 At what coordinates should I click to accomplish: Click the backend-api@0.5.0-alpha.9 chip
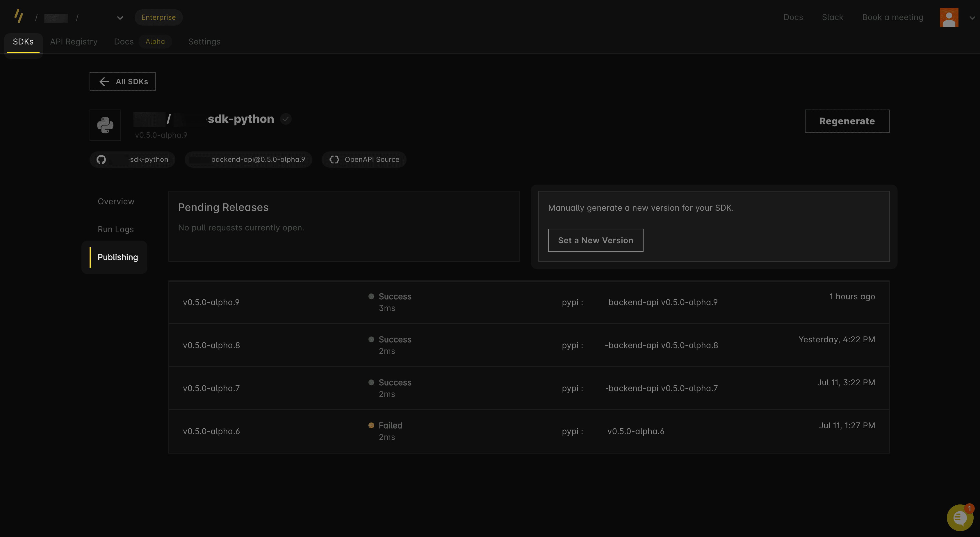(x=248, y=159)
